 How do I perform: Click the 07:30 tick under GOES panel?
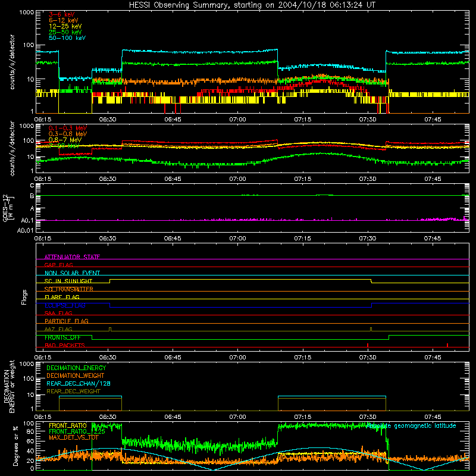[x=368, y=239]
